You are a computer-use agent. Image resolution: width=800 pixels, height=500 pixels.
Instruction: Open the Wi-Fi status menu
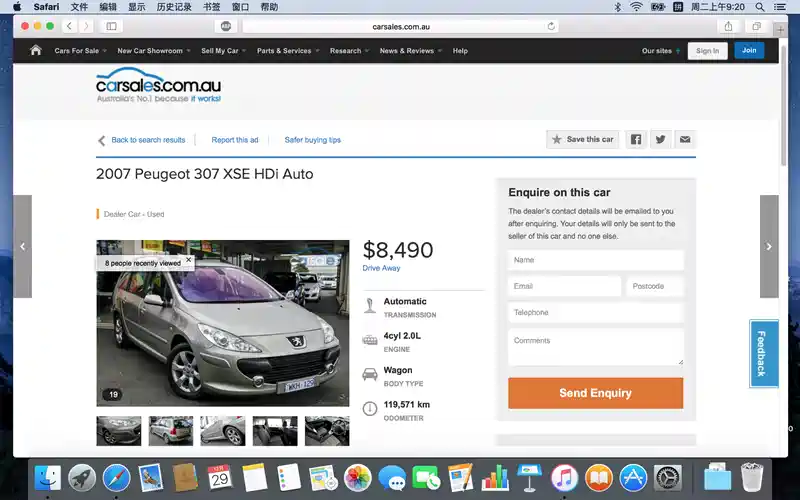(x=636, y=7)
